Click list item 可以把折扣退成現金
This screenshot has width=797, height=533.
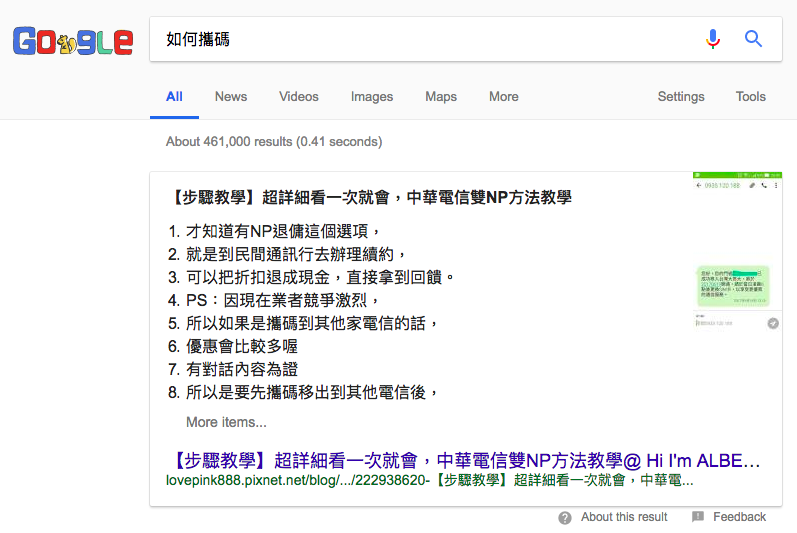click(320, 277)
